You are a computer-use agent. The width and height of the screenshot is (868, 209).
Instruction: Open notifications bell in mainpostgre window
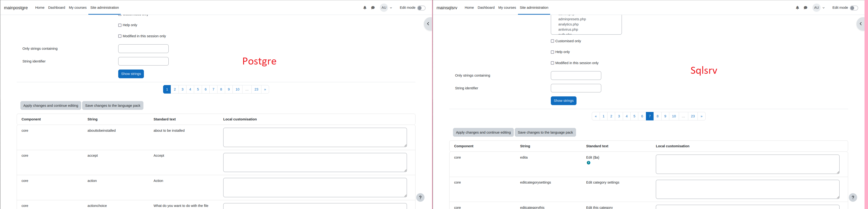(x=365, y=8)
